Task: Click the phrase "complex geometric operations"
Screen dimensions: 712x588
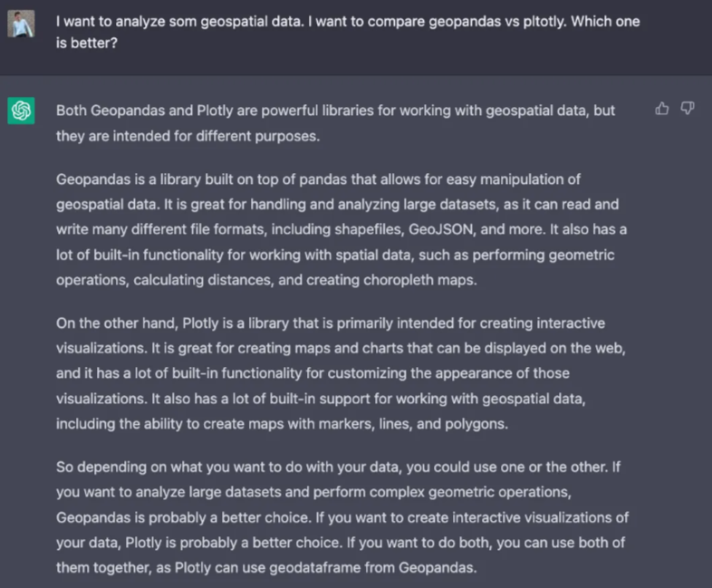Action: [476, 492]
